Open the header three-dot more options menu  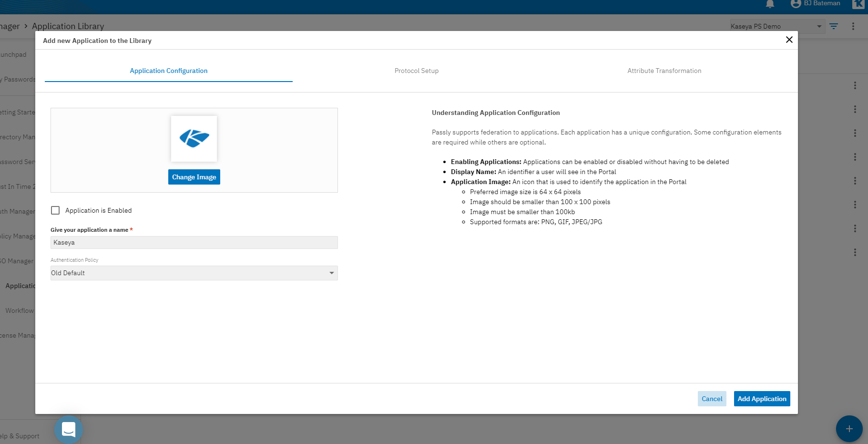pyautogui.click(x=853, y=26)
